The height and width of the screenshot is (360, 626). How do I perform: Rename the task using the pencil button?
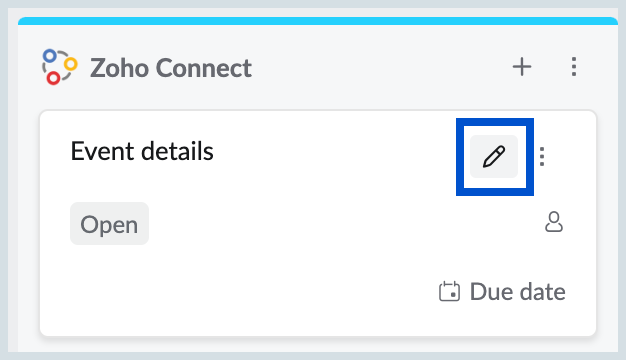494,156
